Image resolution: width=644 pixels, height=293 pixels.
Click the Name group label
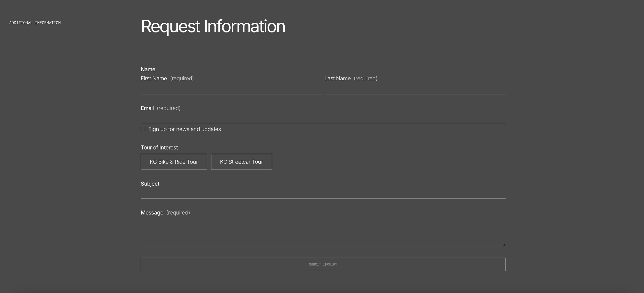coord(148,70)
